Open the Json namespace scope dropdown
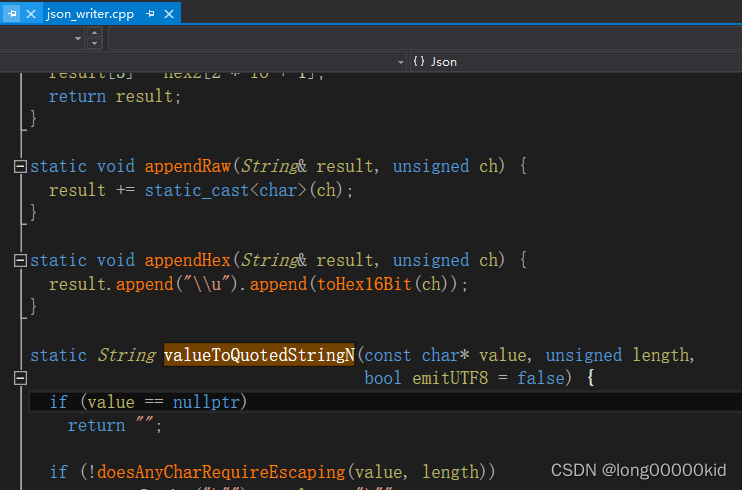Viewport: 742px width, 490px height. point(575,62)
